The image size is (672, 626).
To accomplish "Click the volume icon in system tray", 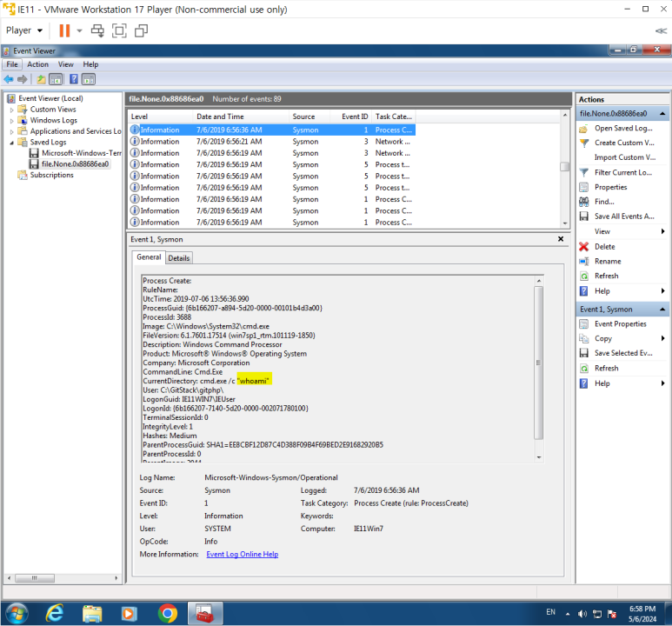I will pos(582,614).
